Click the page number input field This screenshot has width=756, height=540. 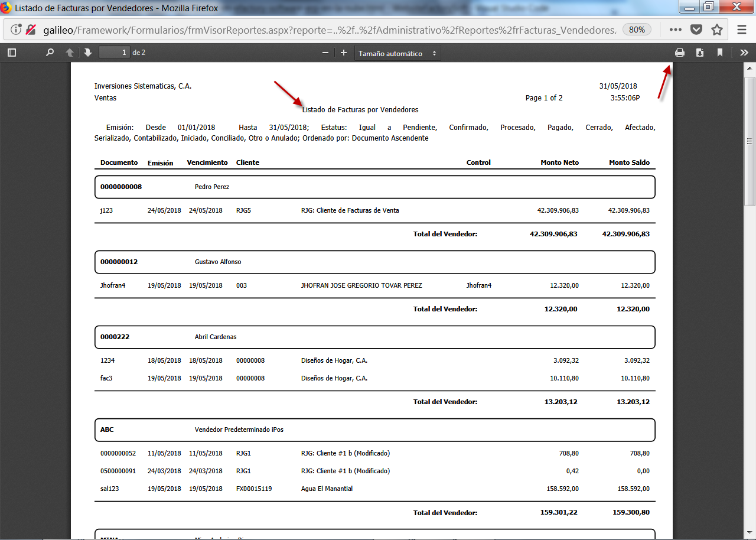click(114, 53)
